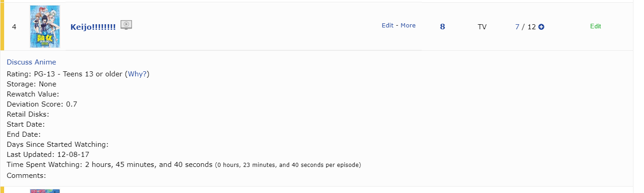The width and height of the screenshot is (644, 193).
Task: Click the Last Updated 12-08-17 line
Action: (x=48, y=155)
